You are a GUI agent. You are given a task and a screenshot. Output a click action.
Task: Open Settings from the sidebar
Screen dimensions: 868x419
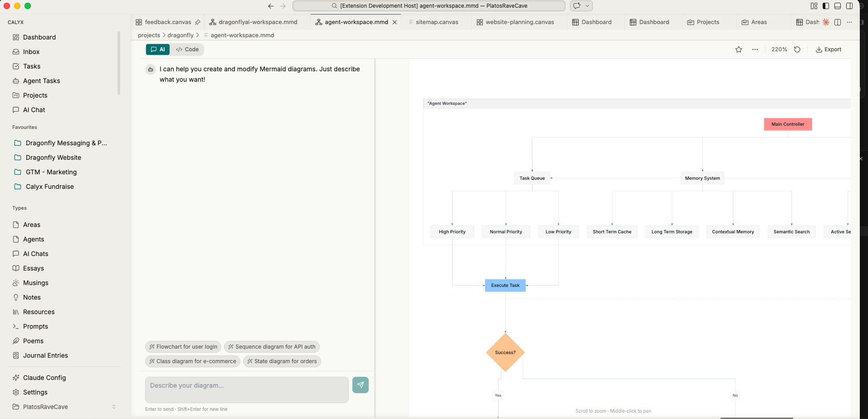click(x=35, y=392)
